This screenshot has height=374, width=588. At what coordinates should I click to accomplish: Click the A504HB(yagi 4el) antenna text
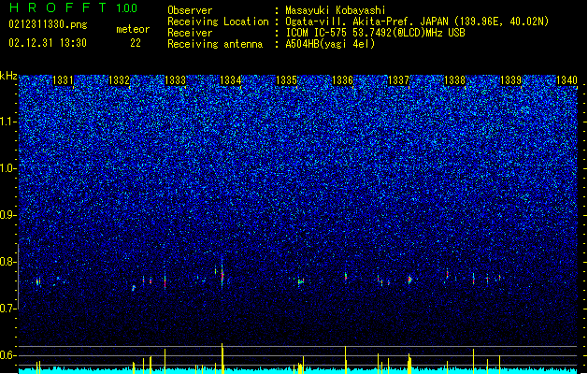(330, 44)
